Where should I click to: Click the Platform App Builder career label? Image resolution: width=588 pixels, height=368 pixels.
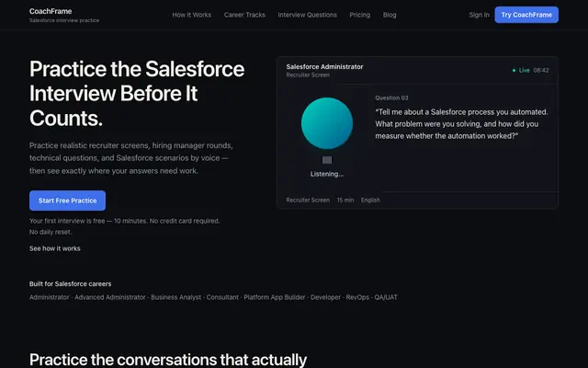click(x=275, y=297)
